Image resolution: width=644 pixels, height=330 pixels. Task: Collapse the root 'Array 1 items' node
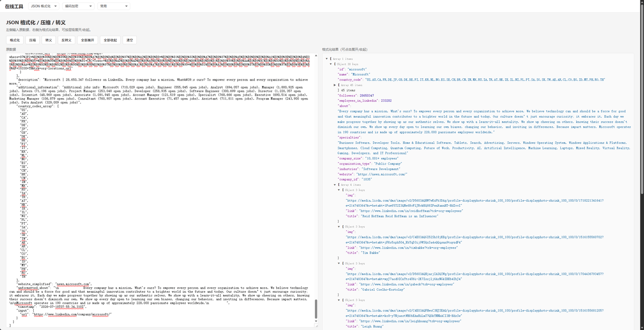[327, 59]
